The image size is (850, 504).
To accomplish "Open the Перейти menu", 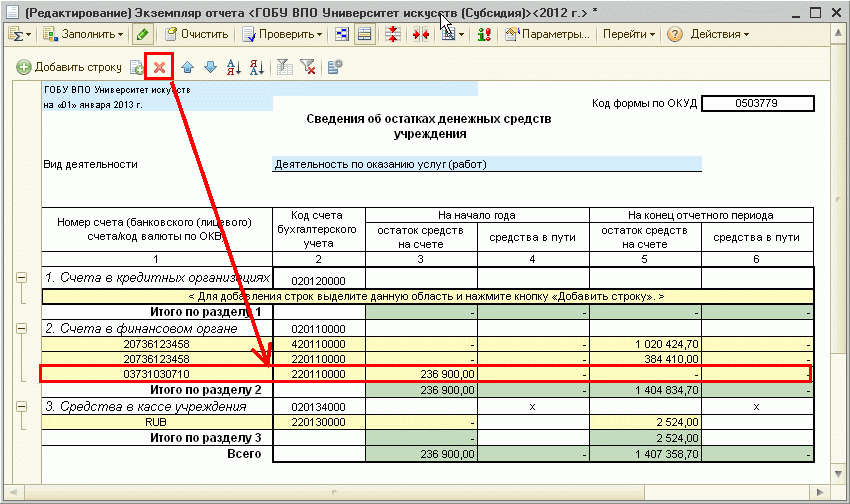I will (628, 34).
